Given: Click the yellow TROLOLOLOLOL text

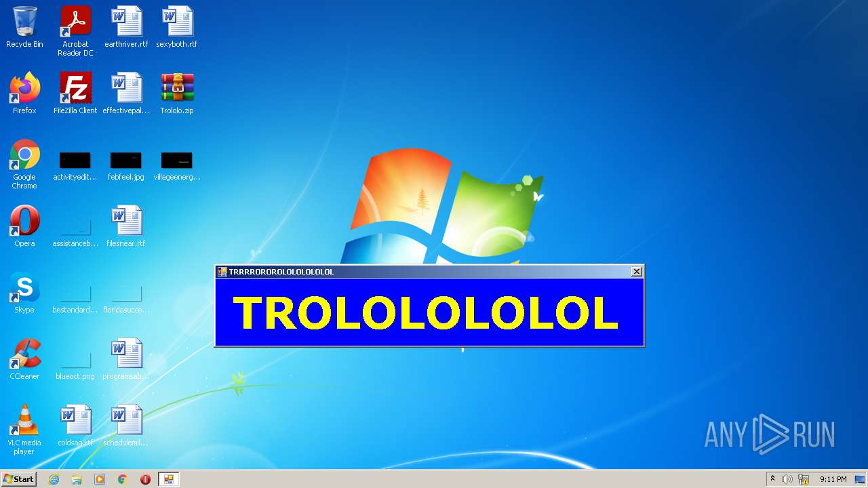Looking at the screenshot, I should [425, 312].
